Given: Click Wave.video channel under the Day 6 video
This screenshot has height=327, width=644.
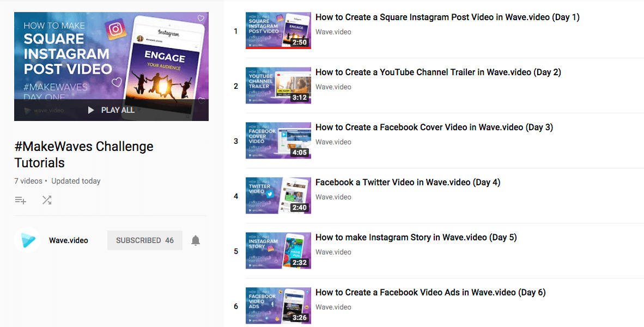Looking at the screenshot, I should click(333, 307).
